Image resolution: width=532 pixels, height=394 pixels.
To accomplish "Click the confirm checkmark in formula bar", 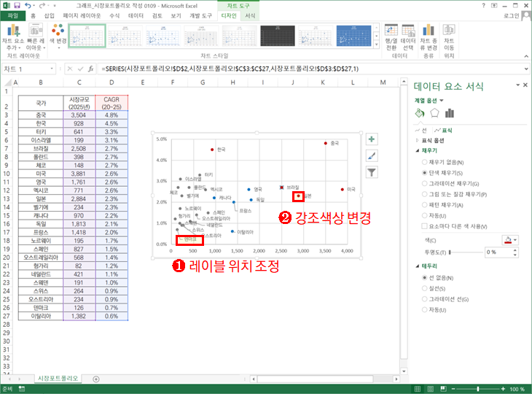I will coord(80,69).
